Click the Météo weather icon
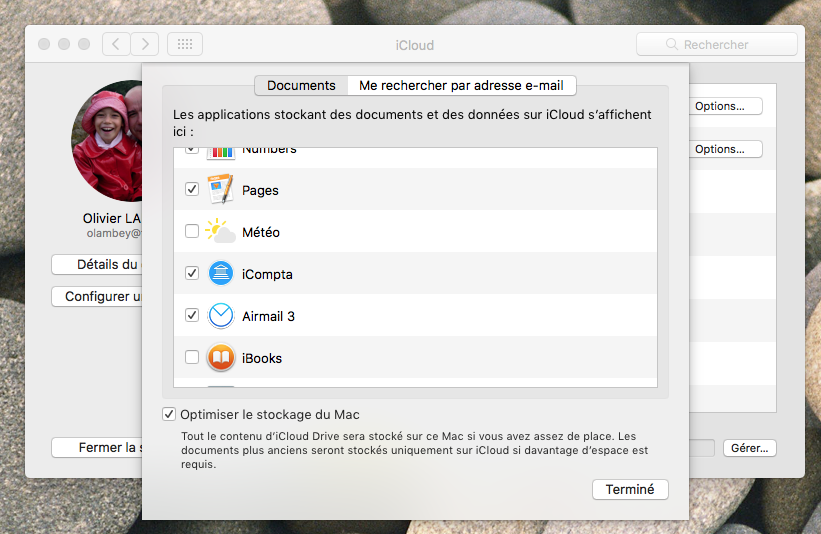This screenshot has height=534, width=821. [x=220, y=231]
